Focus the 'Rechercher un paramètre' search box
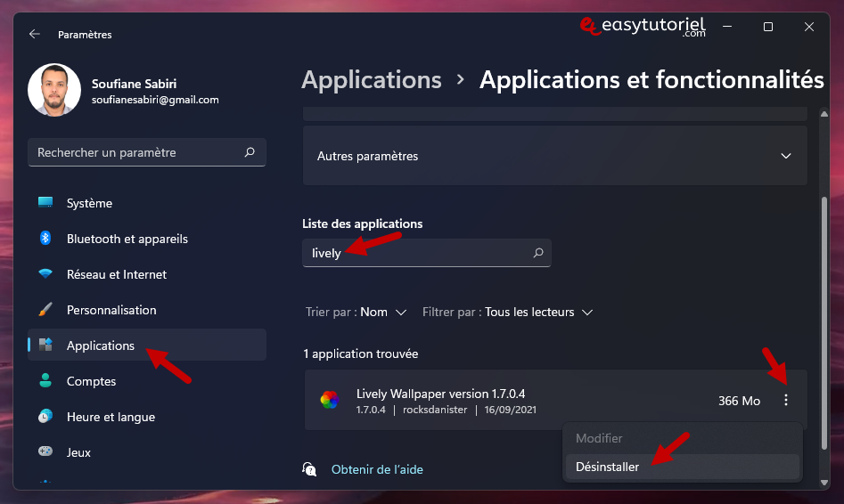This screenshot has height=504, width=844. [x=146, y=152]
